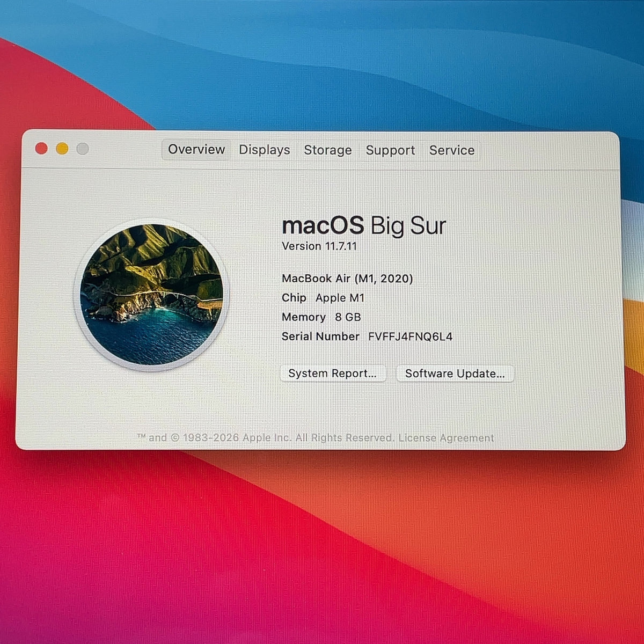Viewport: 644px width, 644px height.
Task: Click the 8 GB memory value
Action: 348,317
